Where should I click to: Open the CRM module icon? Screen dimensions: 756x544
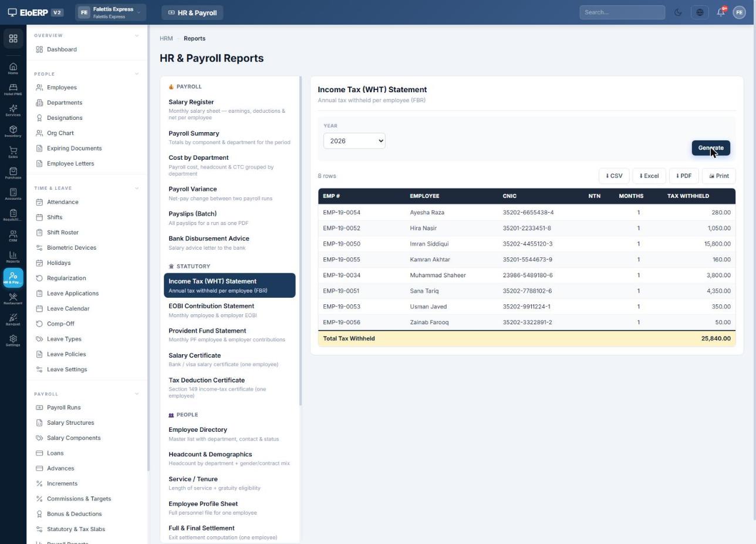click(x=13, y=236)
